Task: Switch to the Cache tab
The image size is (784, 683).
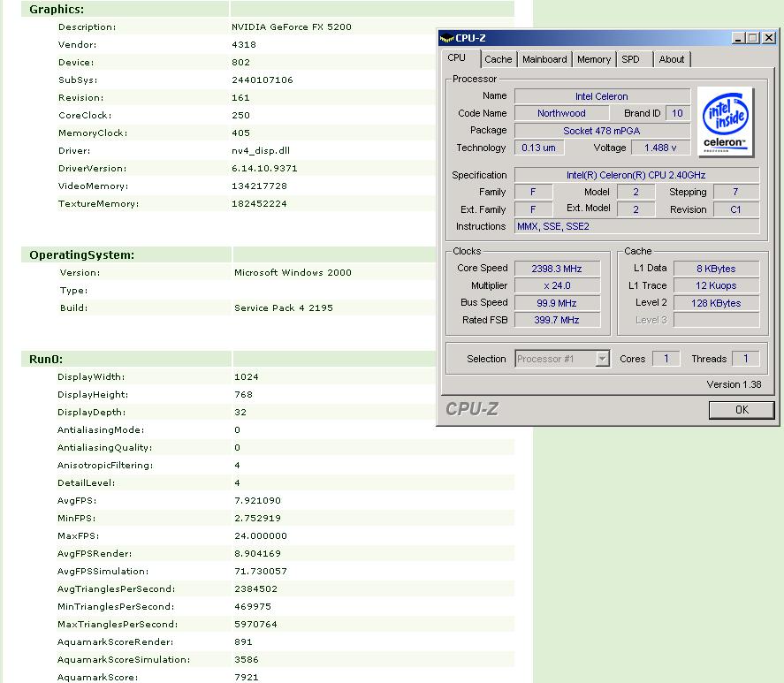Action: (x=499, y=59)
